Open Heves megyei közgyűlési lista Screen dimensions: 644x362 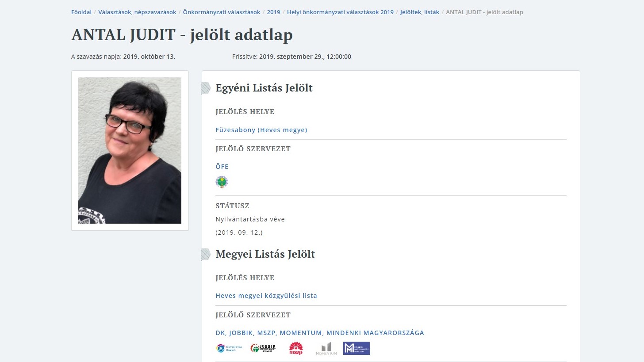click(x=266, y=296)
